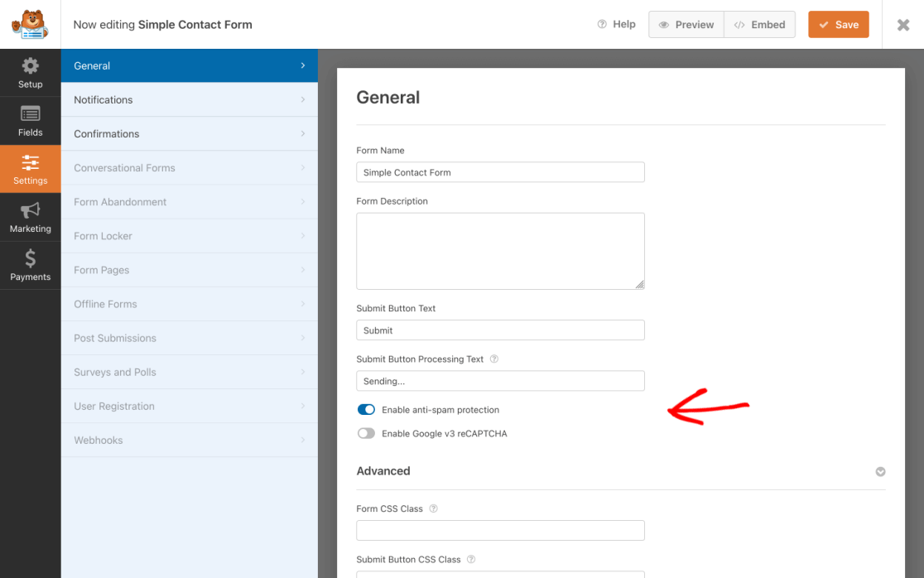Click the chevron on the Form Pages row
Screen dimensions: 924x578
coord(303,270)
